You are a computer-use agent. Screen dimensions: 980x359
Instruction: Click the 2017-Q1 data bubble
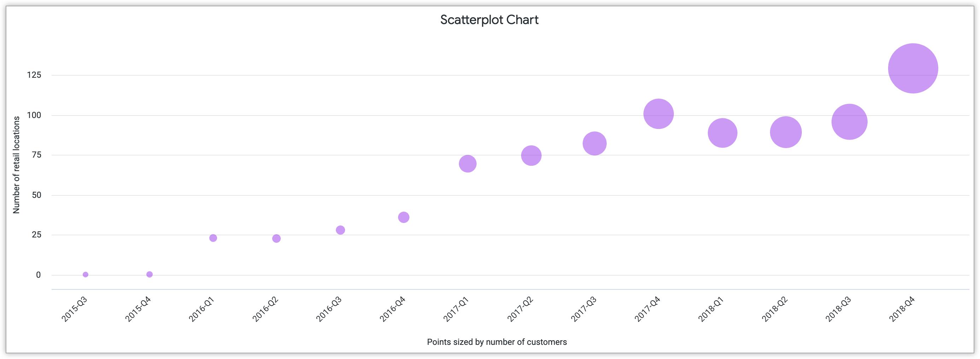468,164
